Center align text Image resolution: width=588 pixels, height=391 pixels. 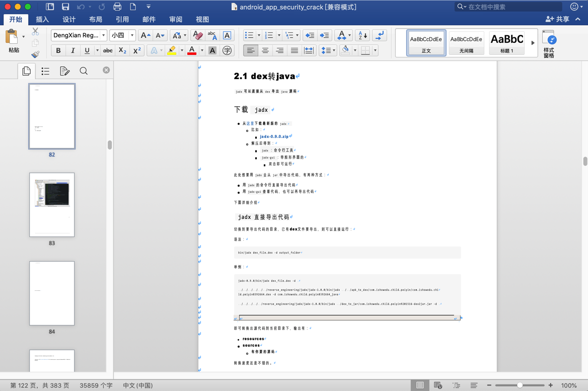pyautogui.click(x=265, y=50)
